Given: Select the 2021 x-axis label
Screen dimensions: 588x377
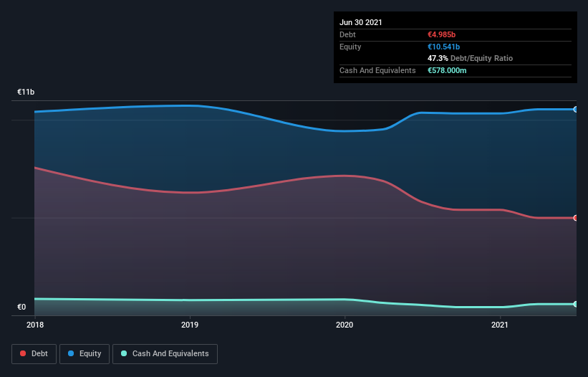Looking at the screenshot, I should pyautogui.click(x=499, y=325).
